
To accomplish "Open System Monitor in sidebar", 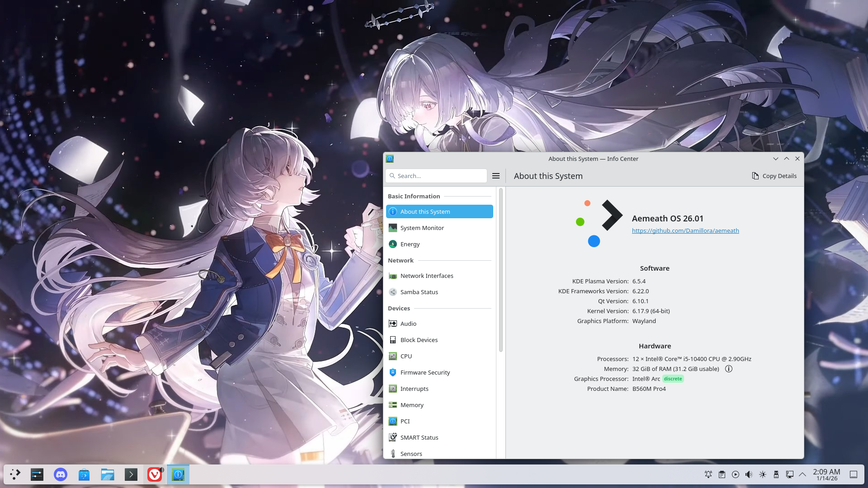I will click(439, 228).
